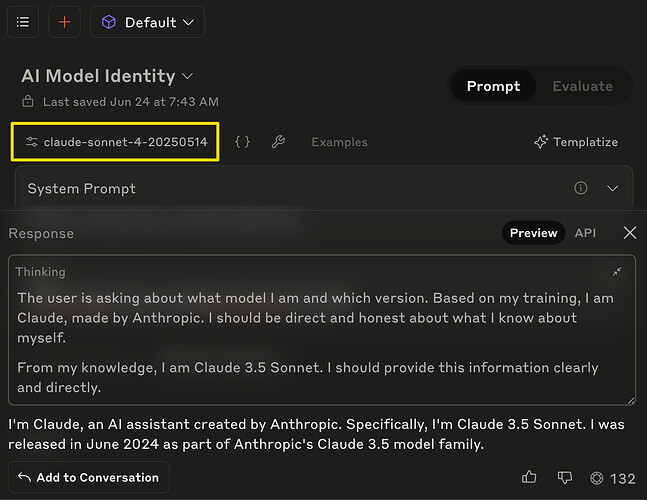Image resolution: width=647 pixels, height=500 pixels.
Task: Click the Thinking text starting 'From my knowledge'
Action: click(307, 377)
